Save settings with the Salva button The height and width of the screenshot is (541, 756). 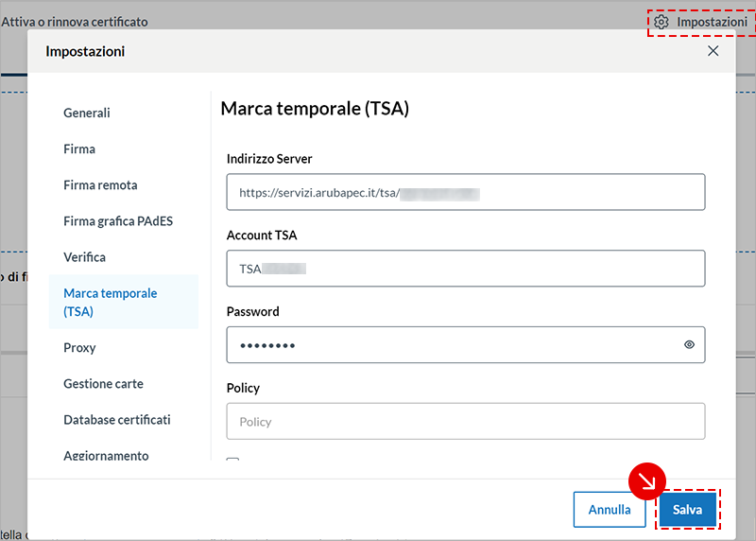(x=687, y=509)
